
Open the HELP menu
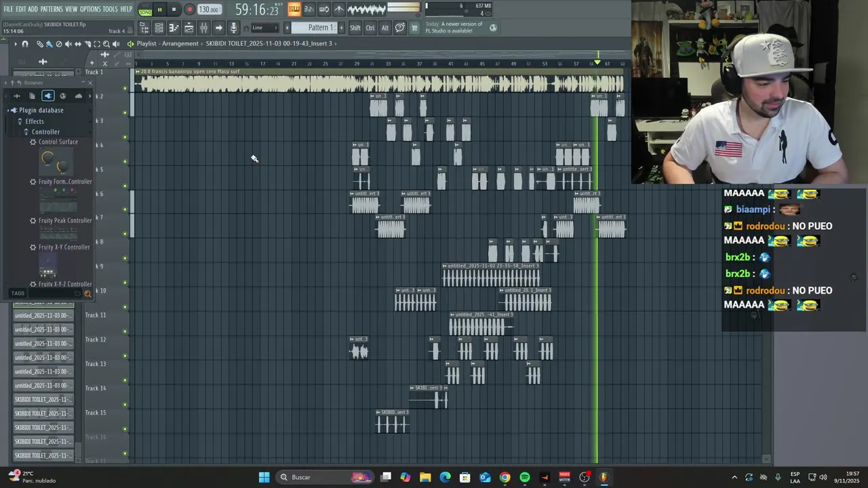(126, 9)
